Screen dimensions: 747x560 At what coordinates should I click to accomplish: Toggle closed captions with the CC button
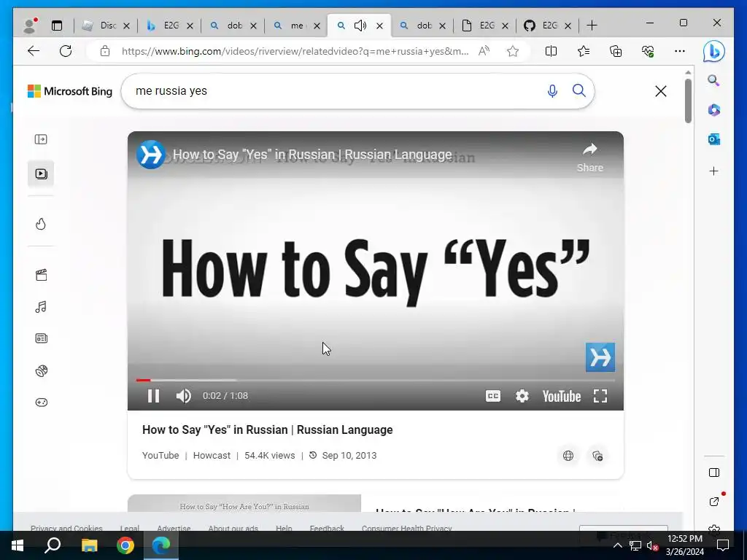(492, 396)
